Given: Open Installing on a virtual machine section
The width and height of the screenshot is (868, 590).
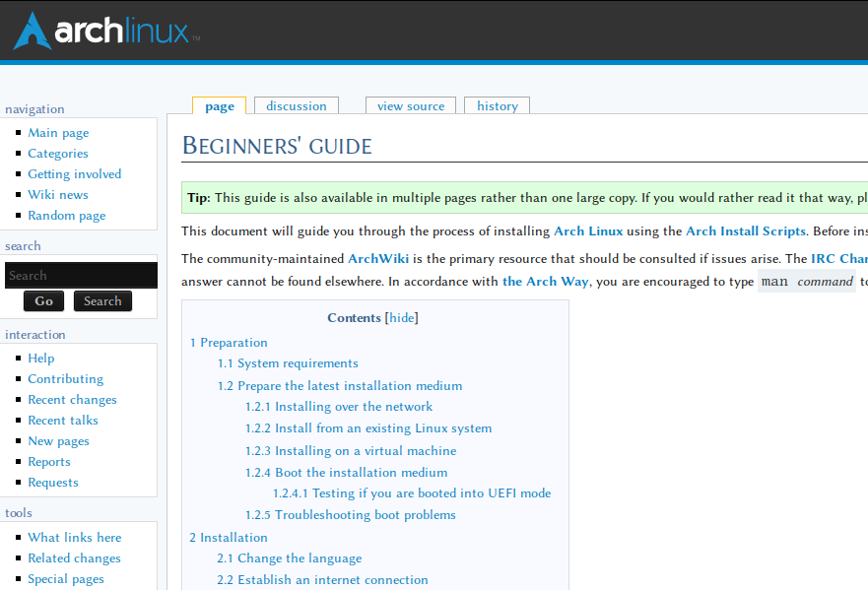Looking at the screenshot, I should click(350, 450).
